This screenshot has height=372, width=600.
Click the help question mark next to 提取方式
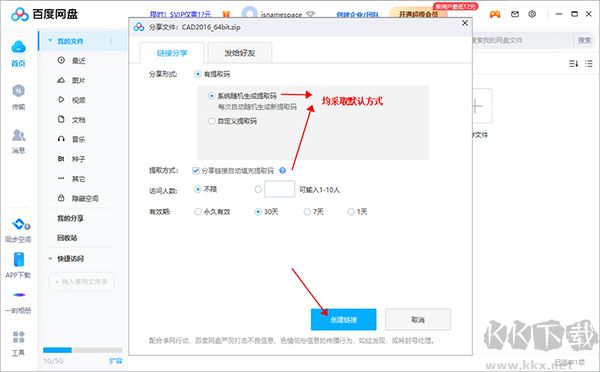coord(282,171)
